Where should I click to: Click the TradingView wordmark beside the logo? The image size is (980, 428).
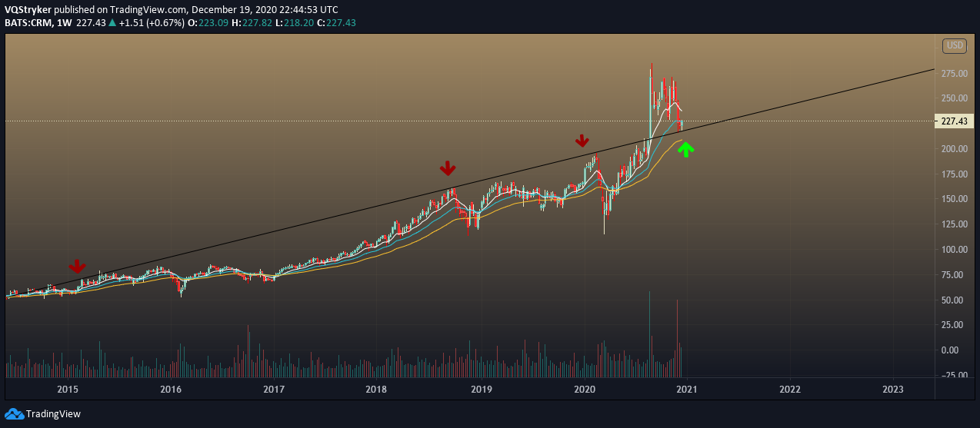point(53,414)
